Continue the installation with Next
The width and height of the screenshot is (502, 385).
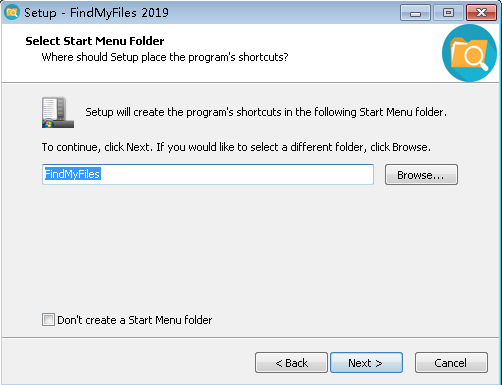coord(366,363)
